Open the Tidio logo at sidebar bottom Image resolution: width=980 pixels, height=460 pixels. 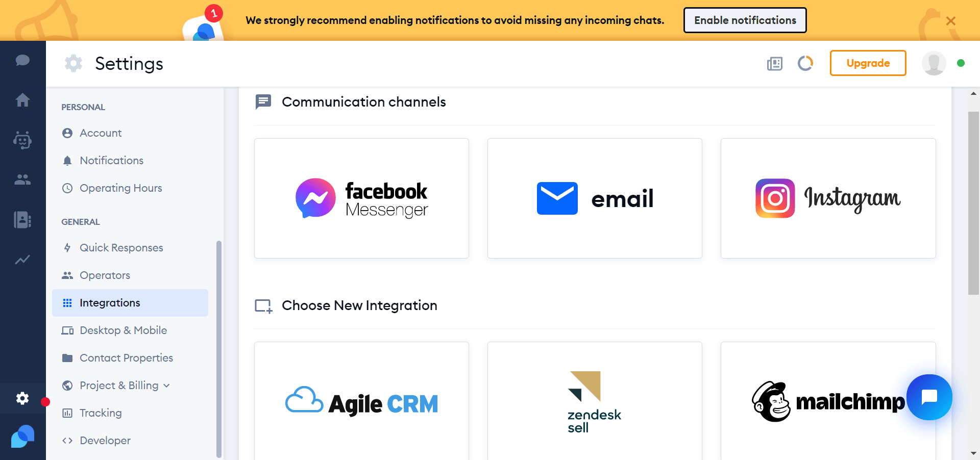(22, 437)
